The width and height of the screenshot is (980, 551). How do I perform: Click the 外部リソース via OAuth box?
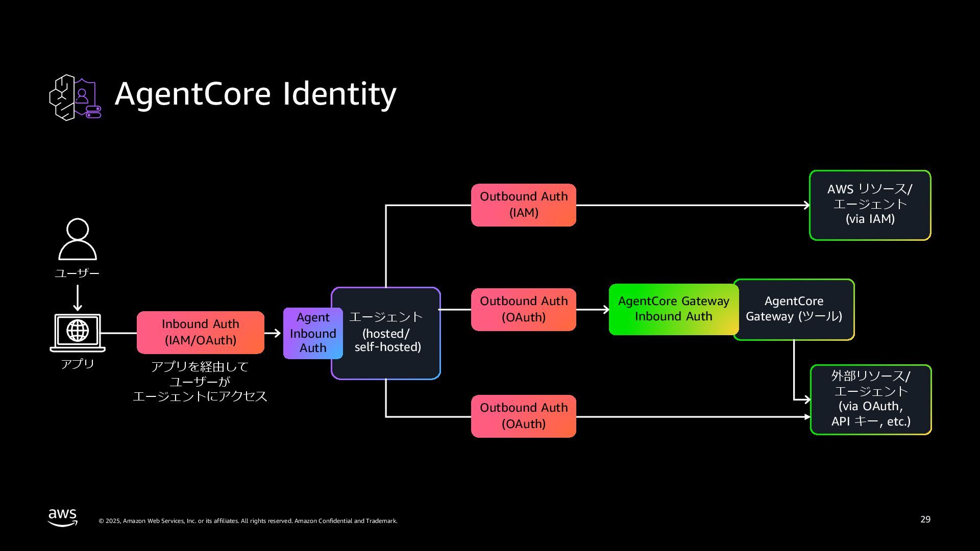tap(870, 399)
